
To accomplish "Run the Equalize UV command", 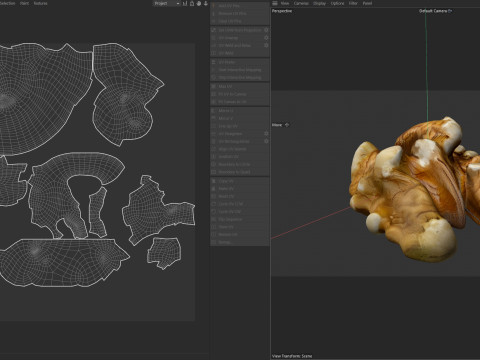I will [x=240, y=157].
